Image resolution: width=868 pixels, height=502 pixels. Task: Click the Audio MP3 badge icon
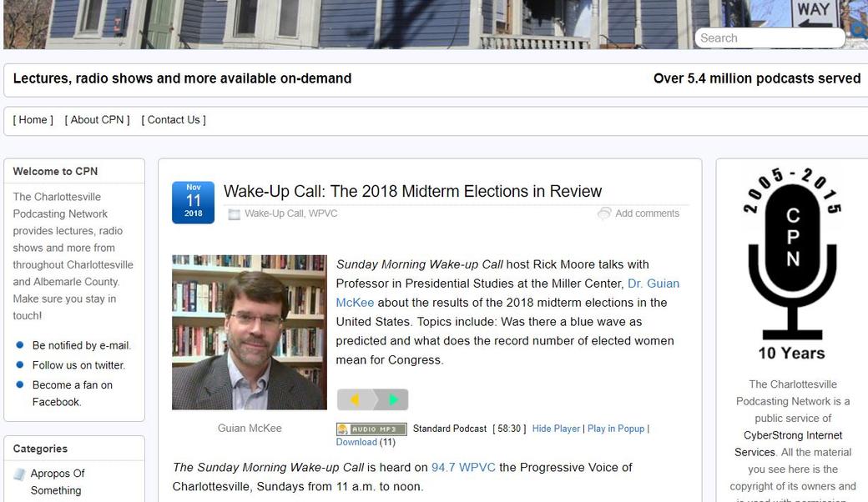pyautogui.click(x=371, y=429)
